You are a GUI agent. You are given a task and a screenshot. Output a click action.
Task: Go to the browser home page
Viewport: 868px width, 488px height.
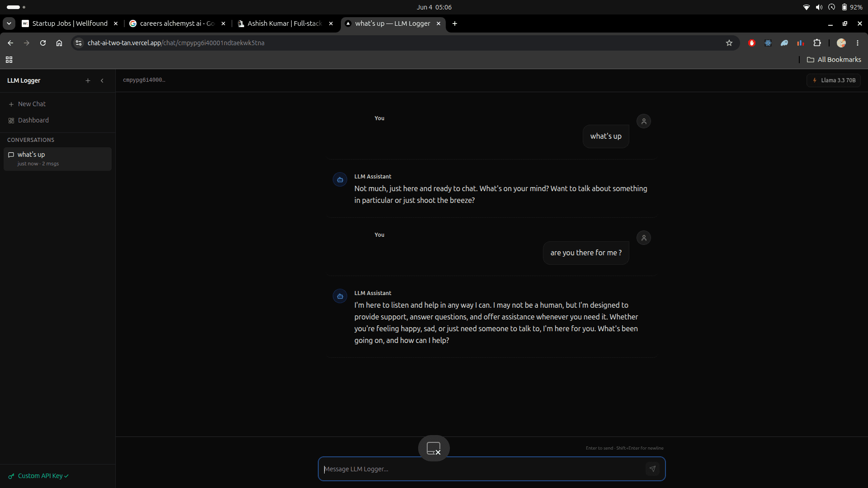pyautogui.click(x=59, y=43)
